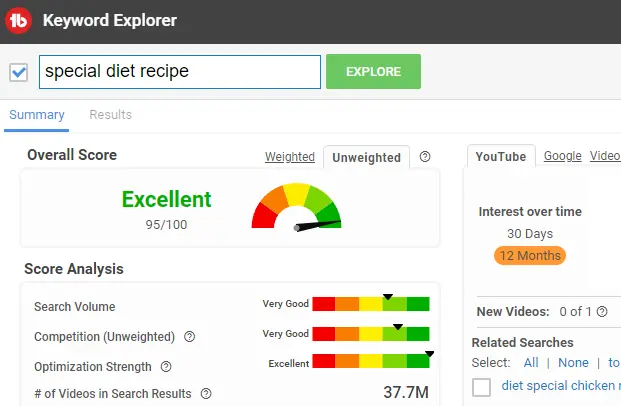Image resolution: width=621 pixels, height=406 pixels.
Task: Open Optimization Strength help icon
Action: click(x=166, y=367)
